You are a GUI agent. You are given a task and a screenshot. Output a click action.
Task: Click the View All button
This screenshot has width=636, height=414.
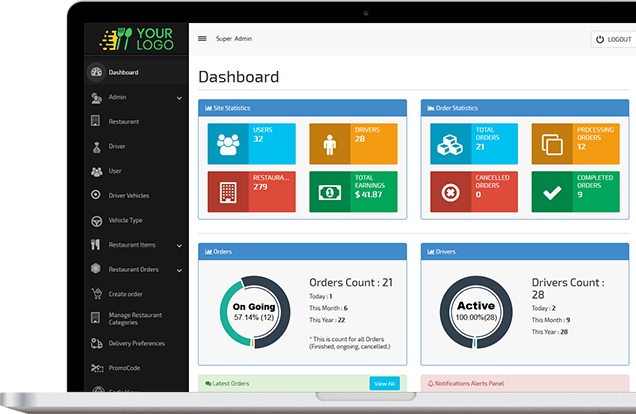[x=385, y=384]
